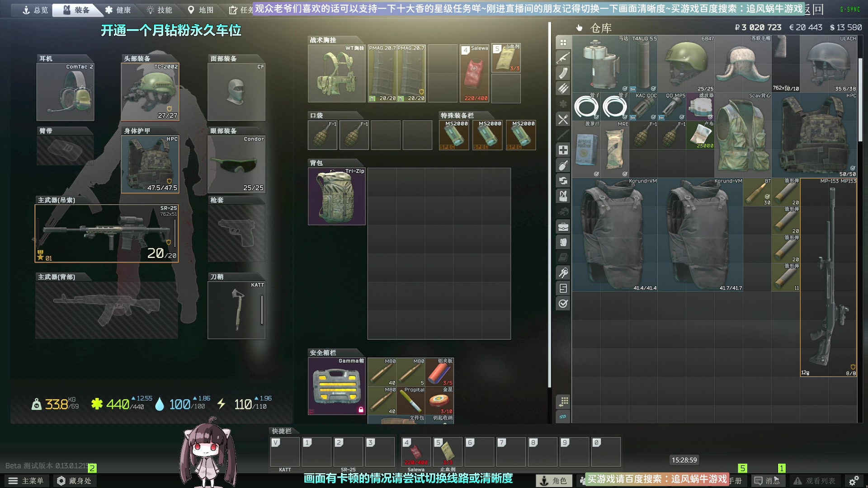Open 消息 messages button
The height and width of the screenshot is (488, 868).
point(767,481)
